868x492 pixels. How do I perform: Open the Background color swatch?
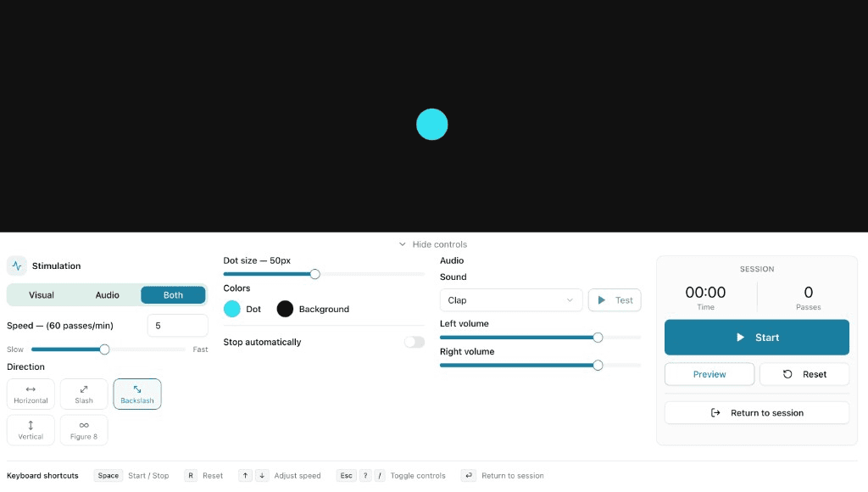point(285,309)
